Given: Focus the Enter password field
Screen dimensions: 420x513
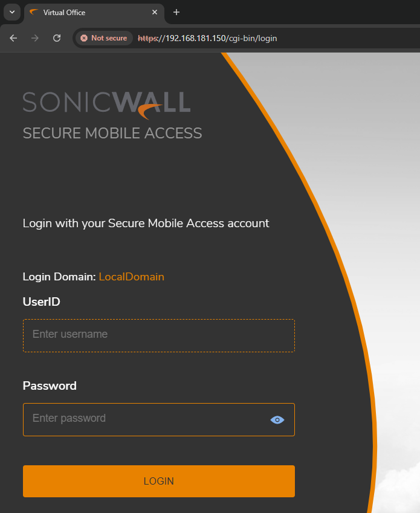Looking at the screenshot, I should click(145, 419).
